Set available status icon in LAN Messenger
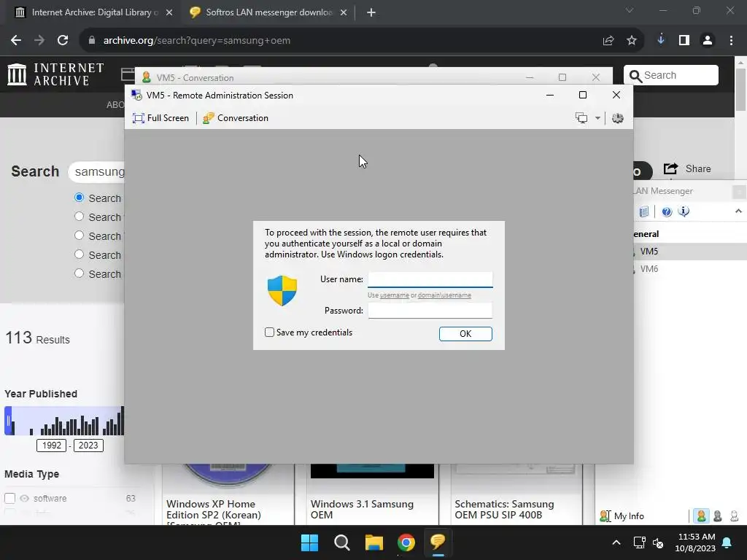Screen dimensions: 747x560 pos(701,516)
